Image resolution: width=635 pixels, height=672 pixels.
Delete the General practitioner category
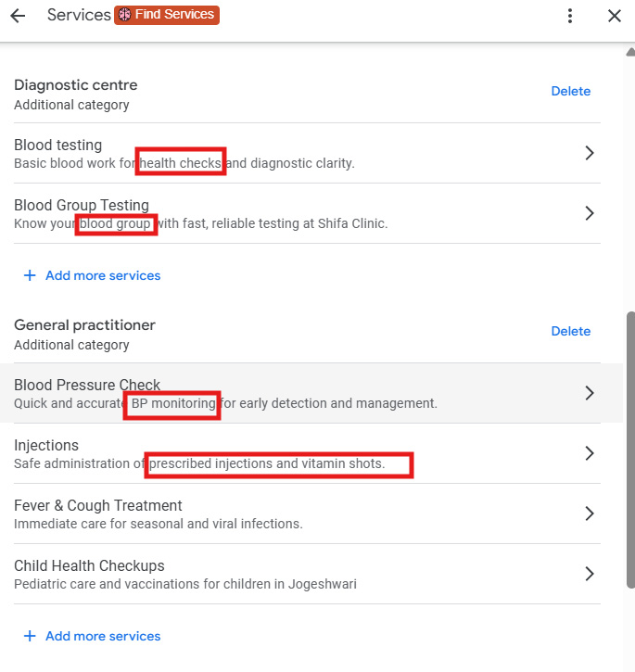point(570,331)
